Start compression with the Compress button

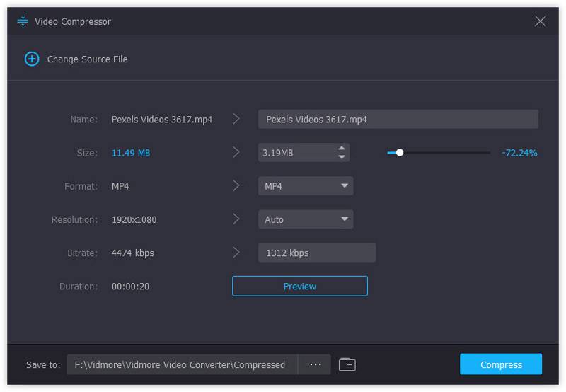[501, 364]
